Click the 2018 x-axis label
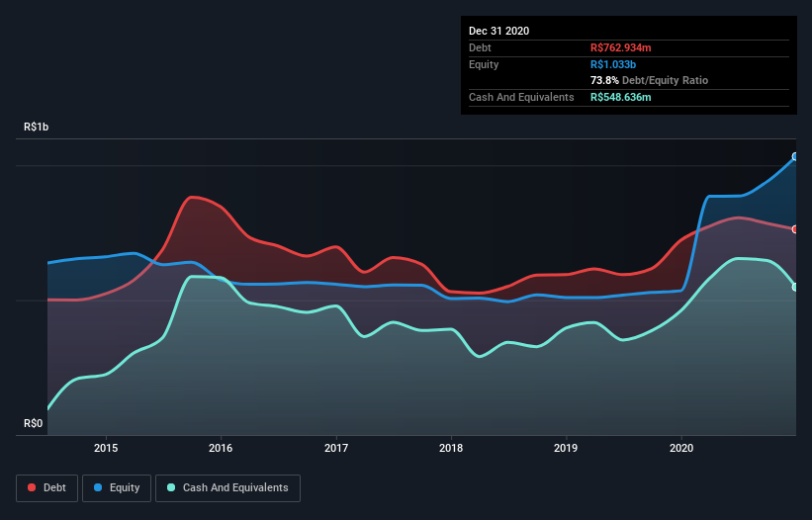 click(451, 448)
